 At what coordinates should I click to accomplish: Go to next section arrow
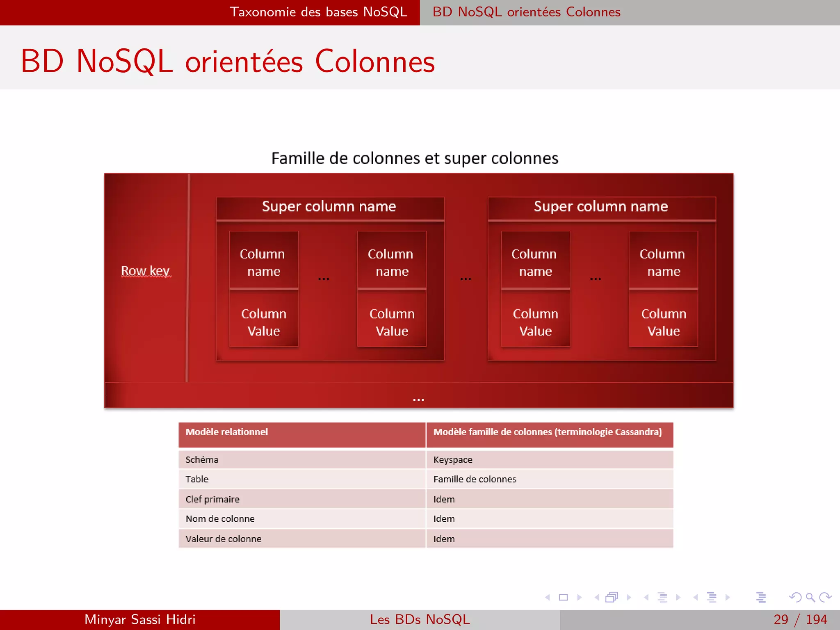coord(728,598)
